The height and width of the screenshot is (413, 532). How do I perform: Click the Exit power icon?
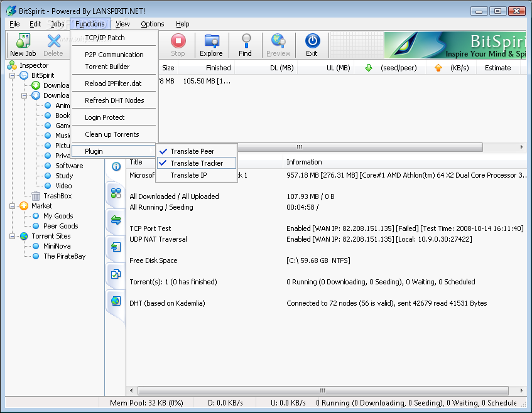(x=312, y=41)
